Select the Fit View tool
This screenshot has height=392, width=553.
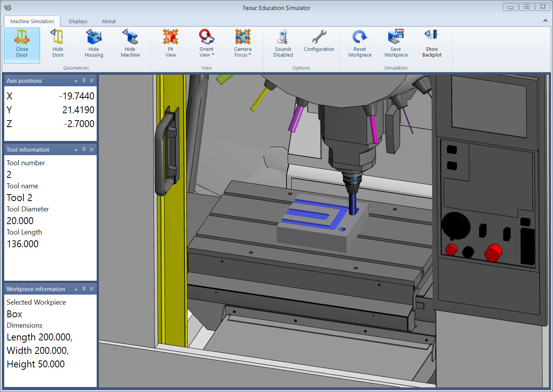[171, 42]
